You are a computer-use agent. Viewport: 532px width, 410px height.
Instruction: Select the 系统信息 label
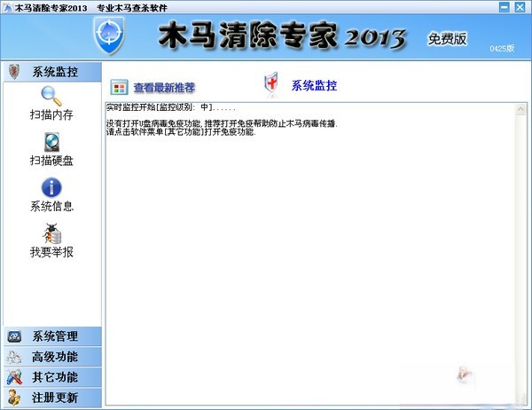pyautogui.click(x=52, y=206)
